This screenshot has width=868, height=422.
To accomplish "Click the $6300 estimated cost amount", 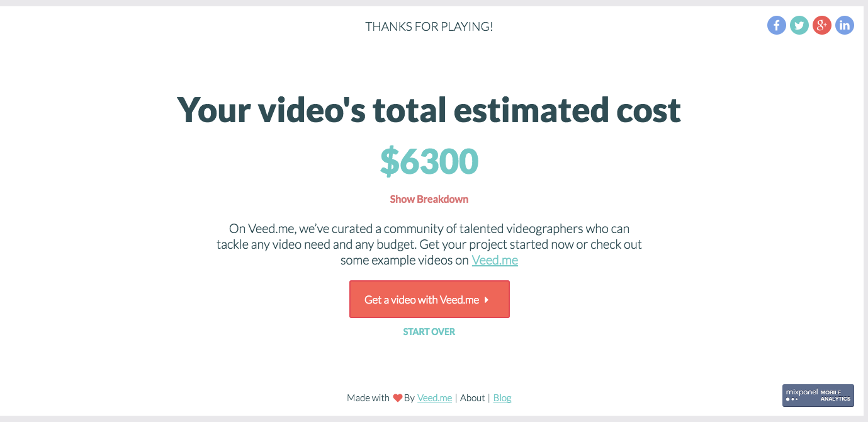I will (x=429, y=161).
